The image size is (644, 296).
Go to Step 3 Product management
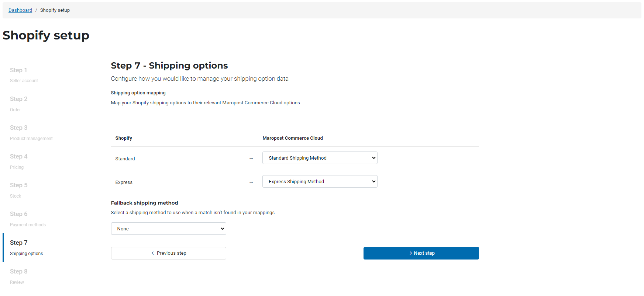(31, 132)
